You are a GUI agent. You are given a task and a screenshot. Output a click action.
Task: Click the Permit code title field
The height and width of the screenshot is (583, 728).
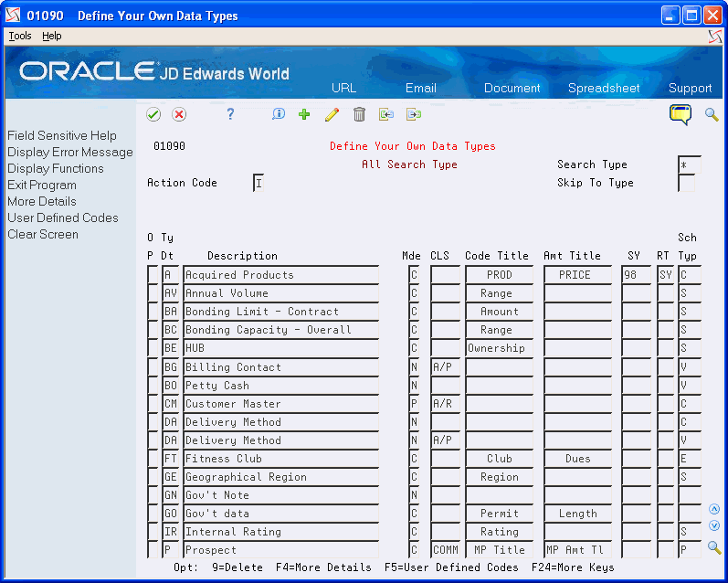(500, 514)
